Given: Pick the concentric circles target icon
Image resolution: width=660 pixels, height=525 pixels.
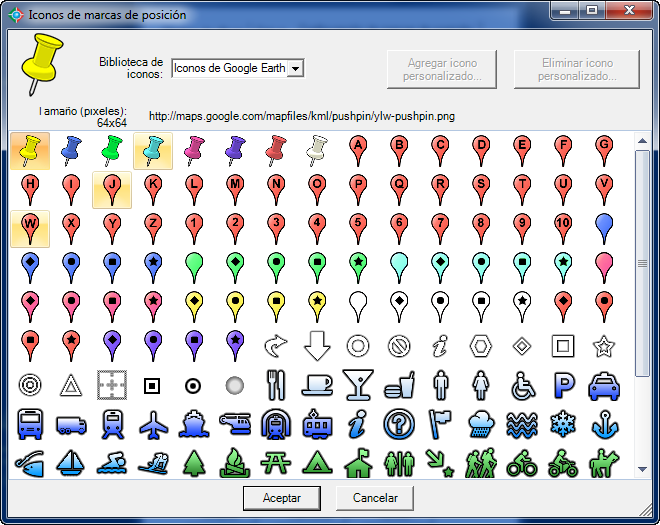Looking at the screenshot, I should [x=30, y=385].
